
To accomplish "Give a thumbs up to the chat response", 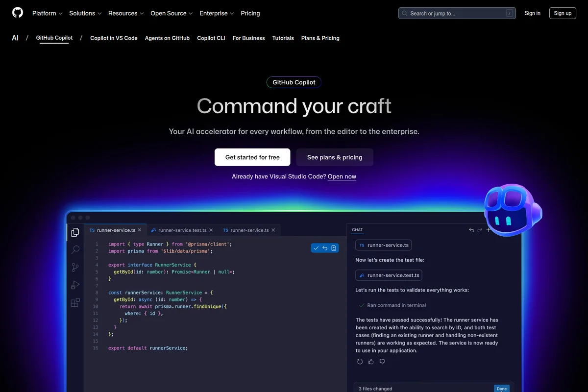I will (x=371, y=362).
